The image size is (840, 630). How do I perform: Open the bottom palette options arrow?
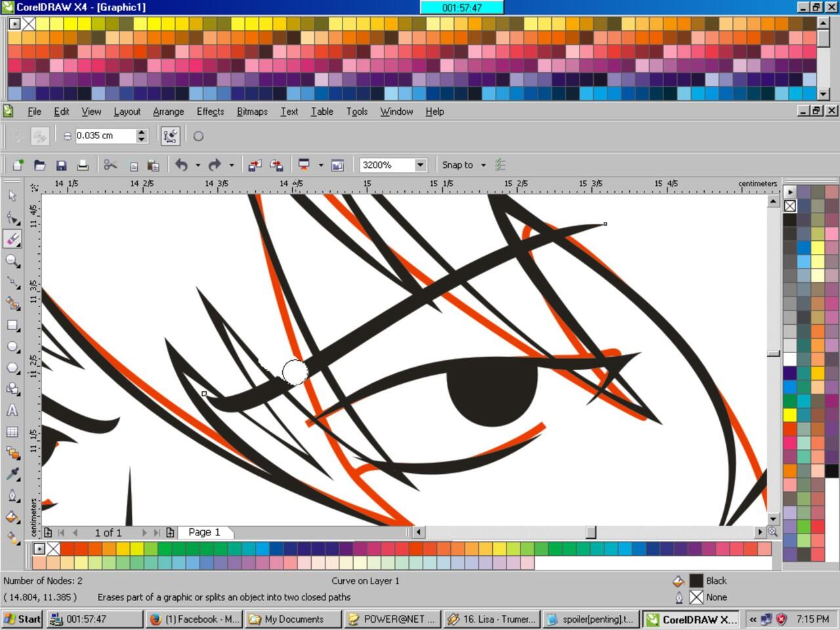39,549
